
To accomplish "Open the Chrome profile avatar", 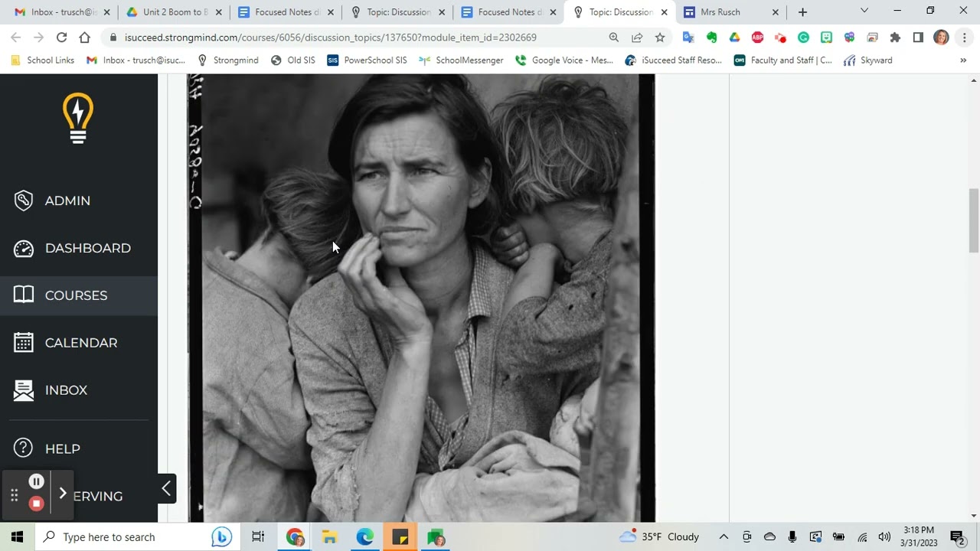I will [x=942, y=37].
